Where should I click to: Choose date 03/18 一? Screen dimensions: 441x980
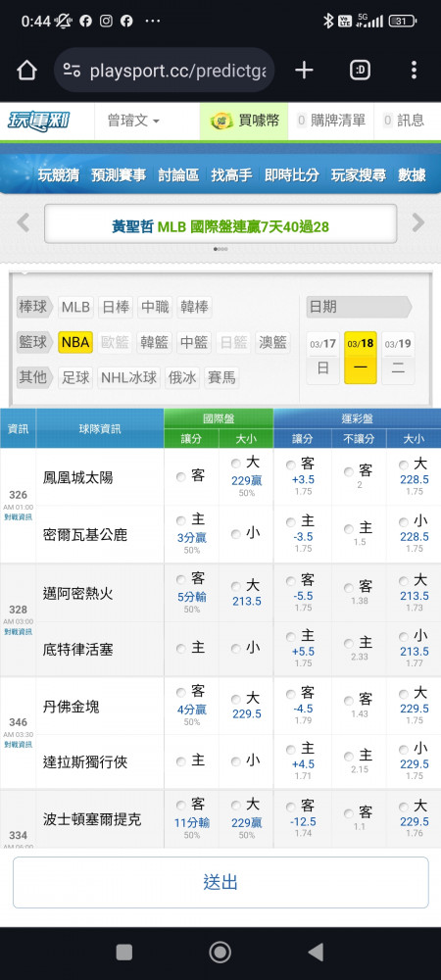(361, 358)
